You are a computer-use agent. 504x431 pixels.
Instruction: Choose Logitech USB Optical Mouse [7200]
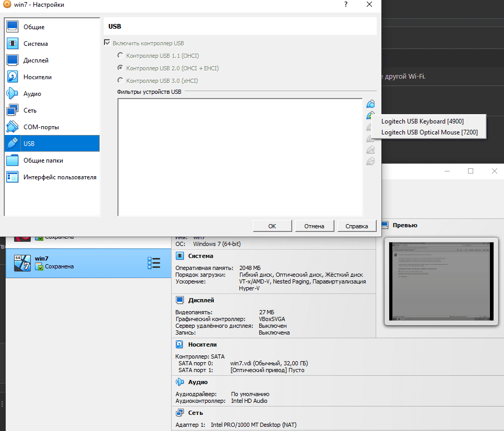[428, 132]
